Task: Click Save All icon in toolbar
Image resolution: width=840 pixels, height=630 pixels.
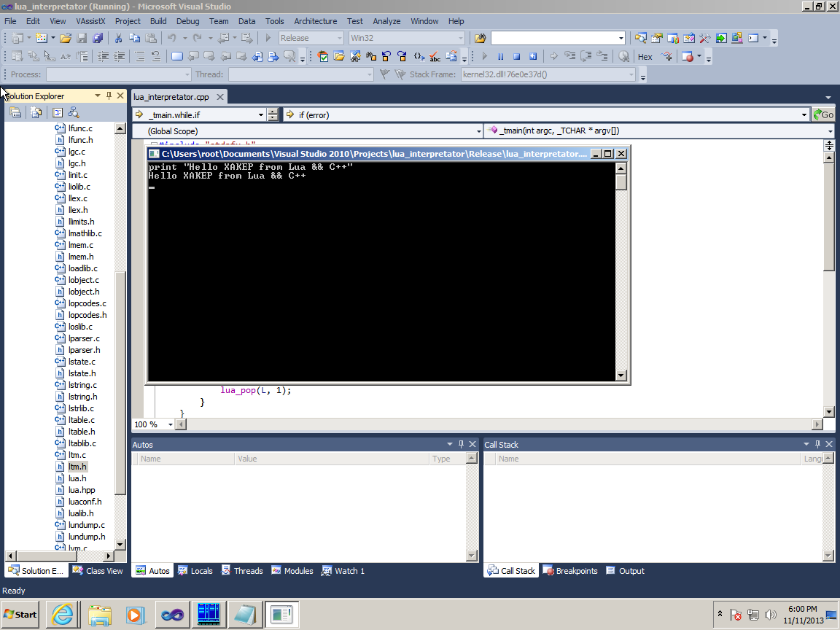Action: tap(98, 38)
